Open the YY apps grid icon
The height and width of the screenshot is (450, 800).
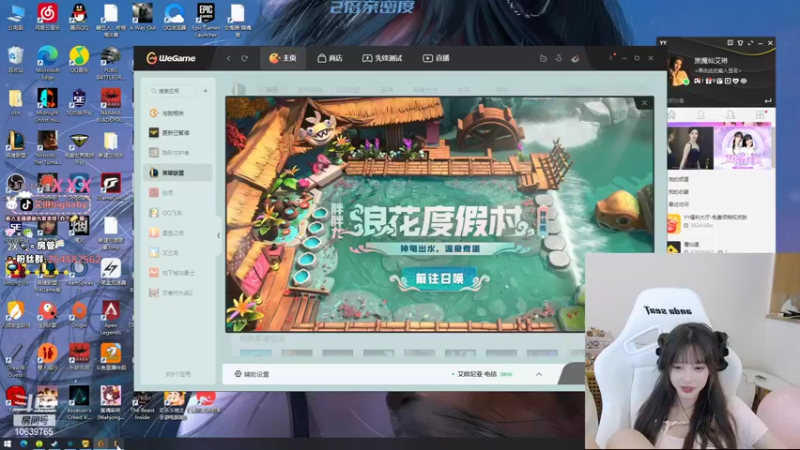click(x=760, y=115)
